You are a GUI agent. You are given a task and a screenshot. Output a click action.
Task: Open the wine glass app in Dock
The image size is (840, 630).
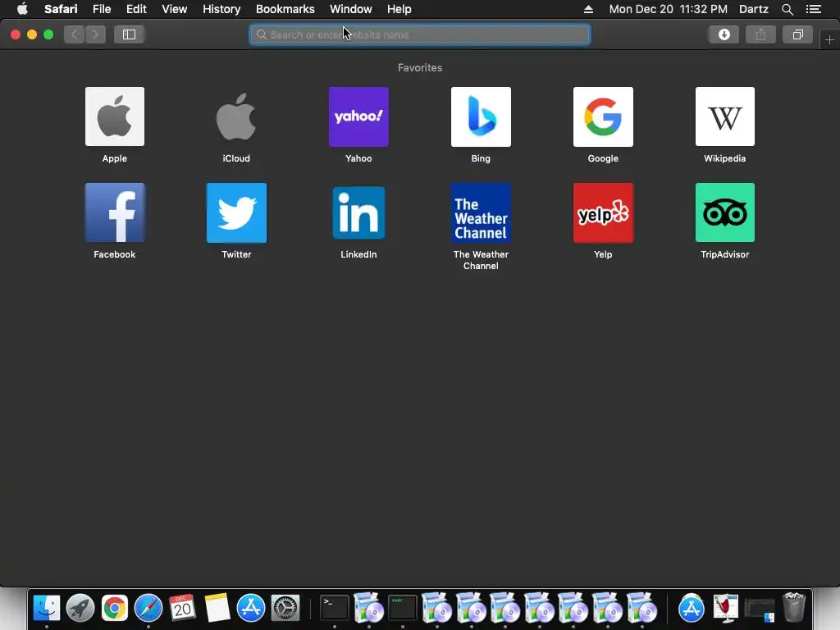point(725,608)
